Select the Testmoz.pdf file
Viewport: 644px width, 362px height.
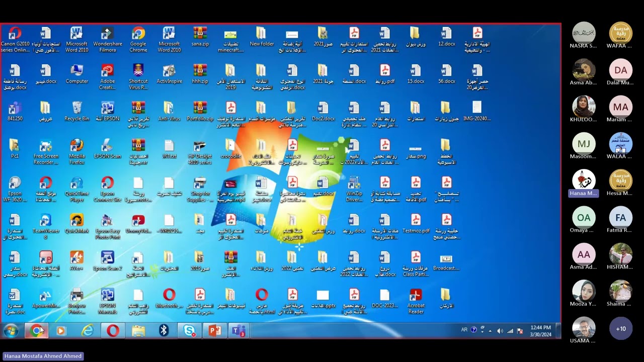pyautogui.click(x=416, y=223)
